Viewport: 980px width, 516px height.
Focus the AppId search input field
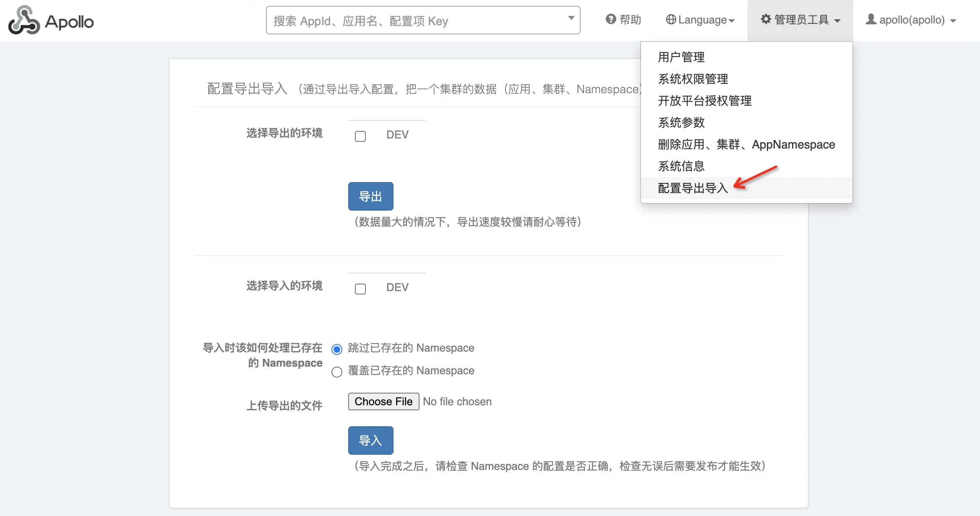(x=423, y=20)
